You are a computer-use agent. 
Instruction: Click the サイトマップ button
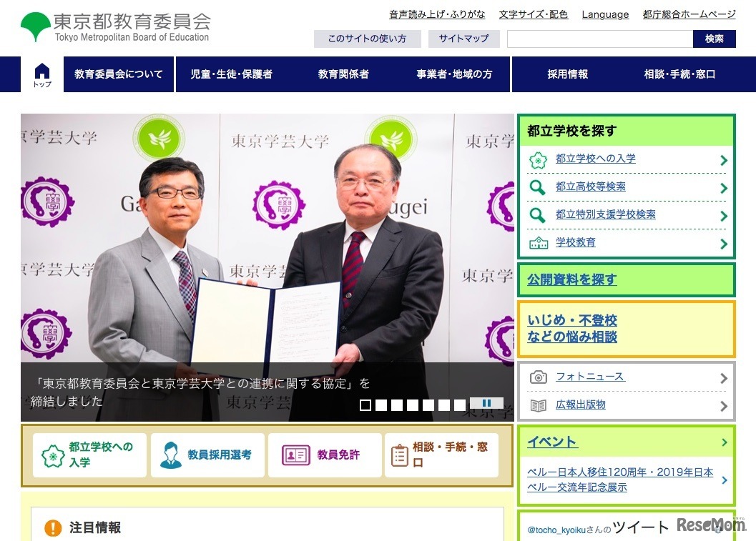463,39
